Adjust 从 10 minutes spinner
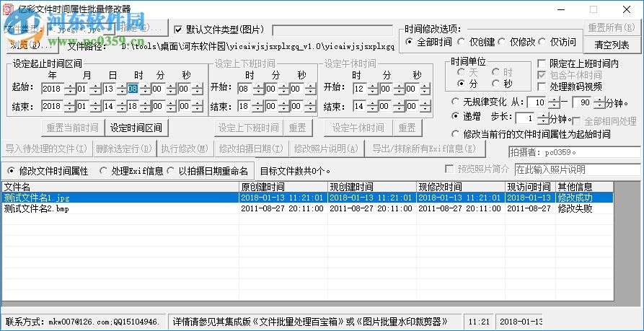The image size is (644, 331). pos(554,102)
